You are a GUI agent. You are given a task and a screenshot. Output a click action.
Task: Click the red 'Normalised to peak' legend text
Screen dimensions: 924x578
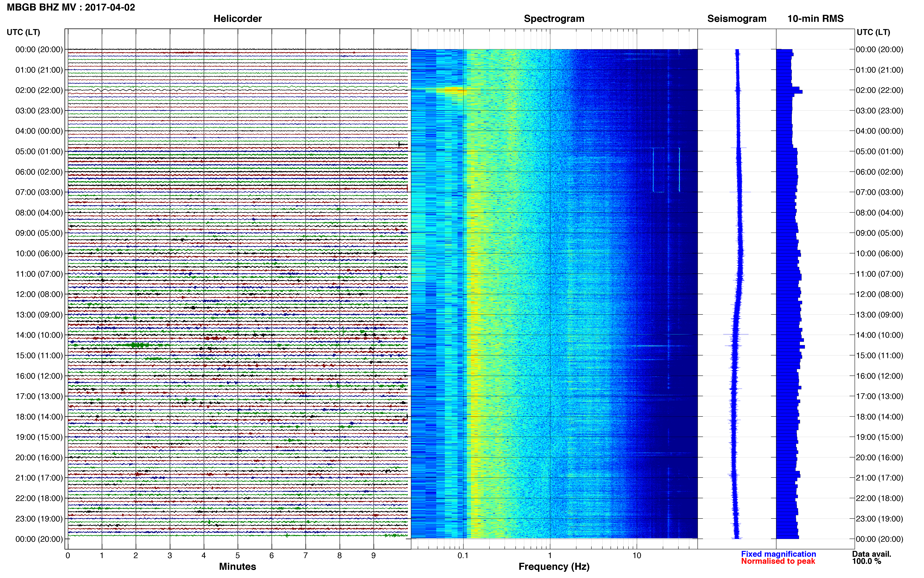click(x=778, y=561)
